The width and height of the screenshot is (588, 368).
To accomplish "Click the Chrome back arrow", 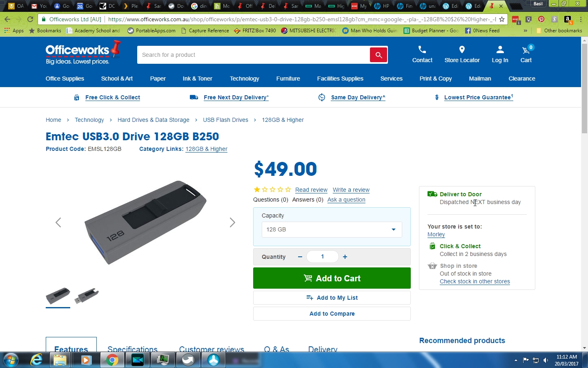I will point(7,19).
